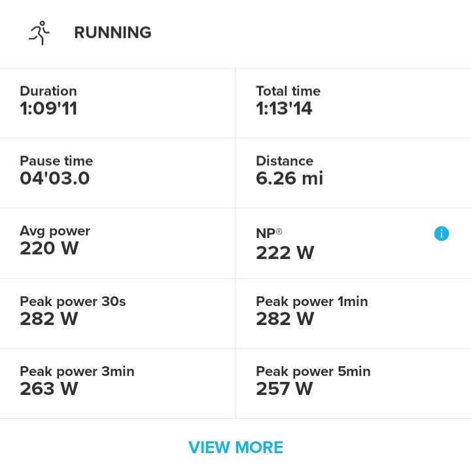Select the 04'03.0 pause value
Image resolution: width=471 pixels, height=476 pixels.
coord(55,178)
